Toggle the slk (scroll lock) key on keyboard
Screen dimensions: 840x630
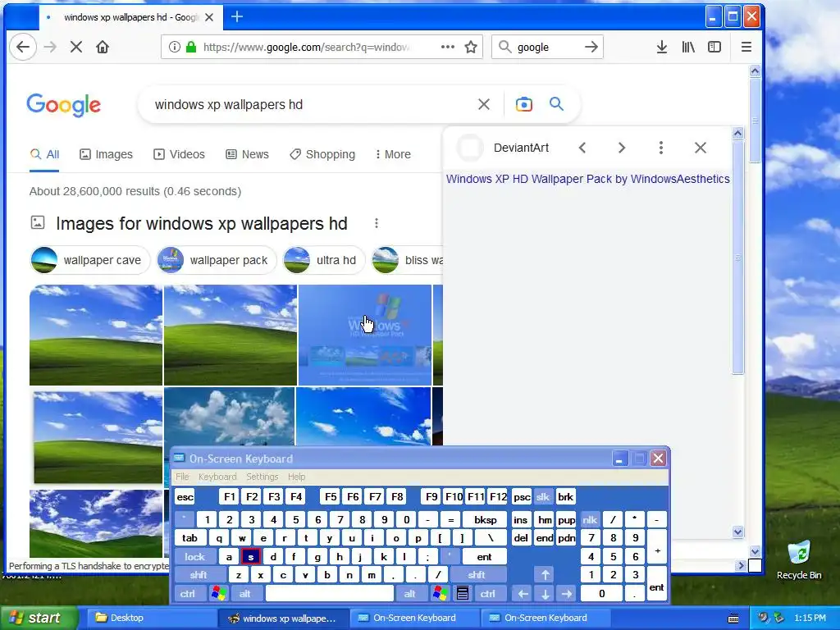coord(543,497)
